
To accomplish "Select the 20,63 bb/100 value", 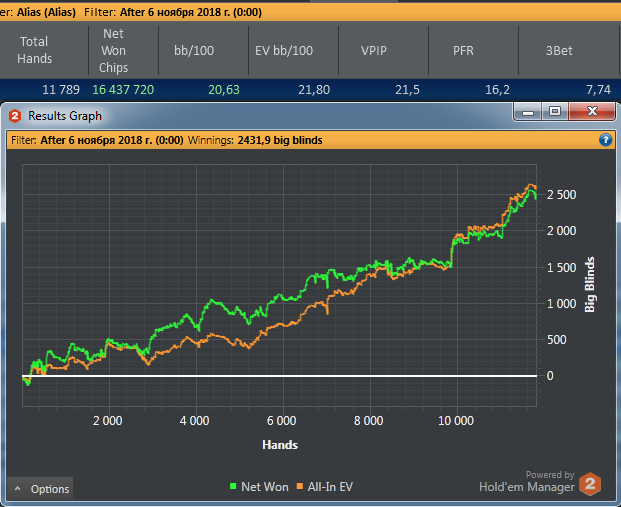I will (x=224, y=90).
